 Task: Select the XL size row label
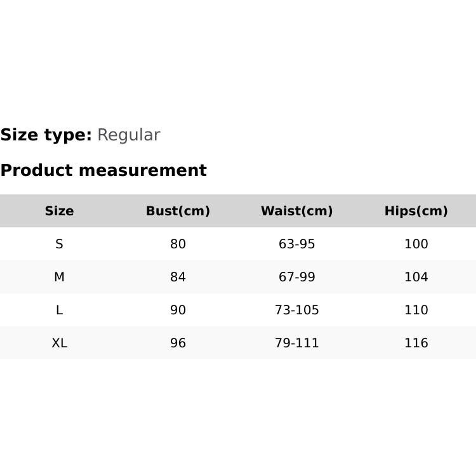pos(59,343)
